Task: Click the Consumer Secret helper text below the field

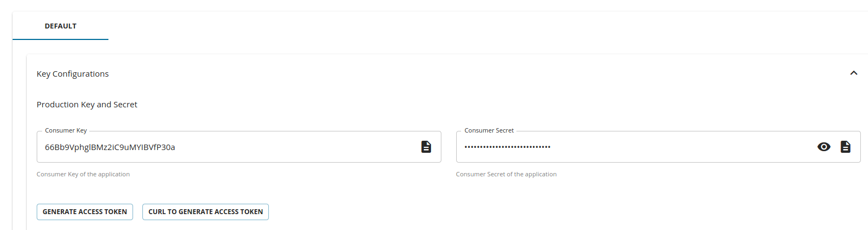Action: [x=506, y=174]
